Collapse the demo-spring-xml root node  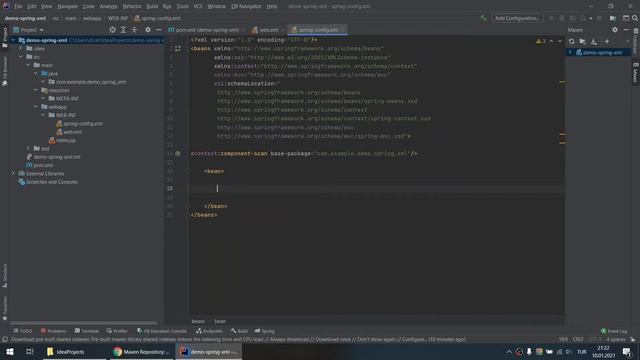[13, 40]
